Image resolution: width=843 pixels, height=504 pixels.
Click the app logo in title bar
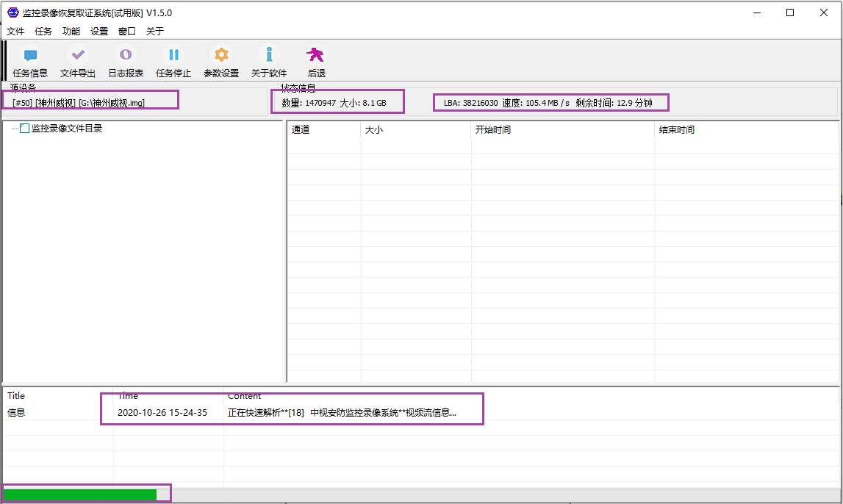(12, 12)
